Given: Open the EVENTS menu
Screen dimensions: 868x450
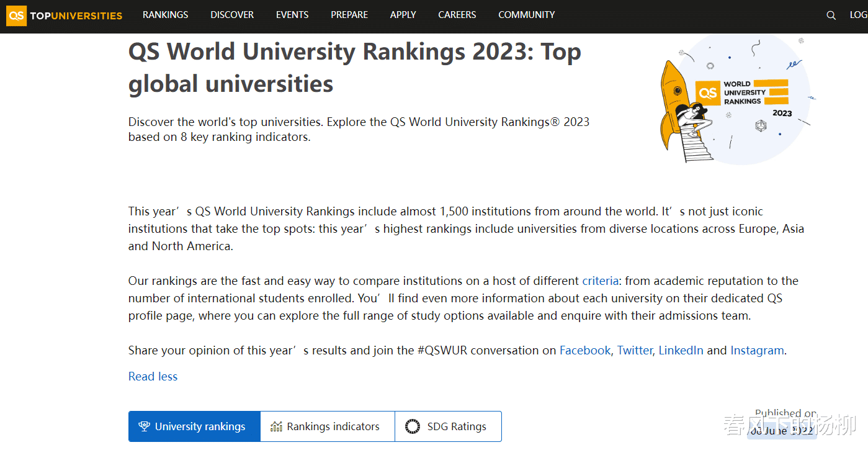Looking at the screenshot, I should pos(292,15).
